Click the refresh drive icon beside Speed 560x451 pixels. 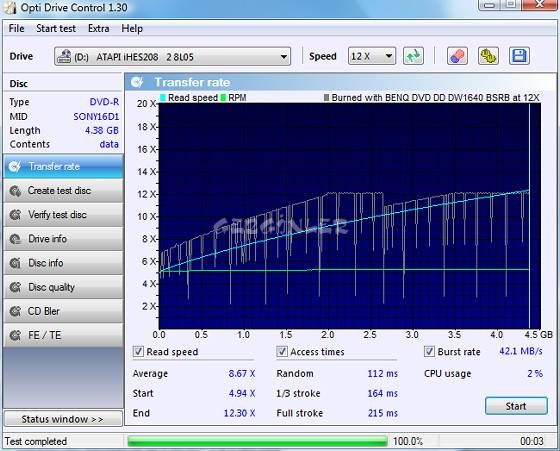pyautogui.click(x=413, y=56)
